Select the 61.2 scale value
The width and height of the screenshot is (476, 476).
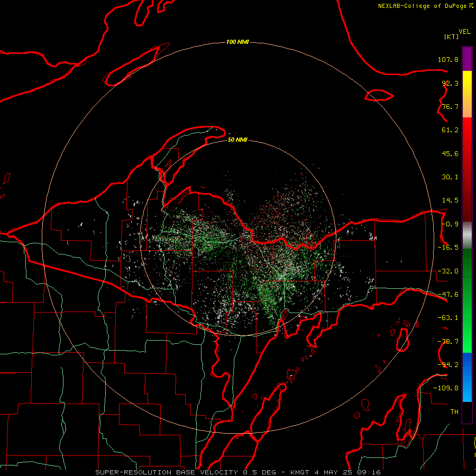[x=450, y=130]
